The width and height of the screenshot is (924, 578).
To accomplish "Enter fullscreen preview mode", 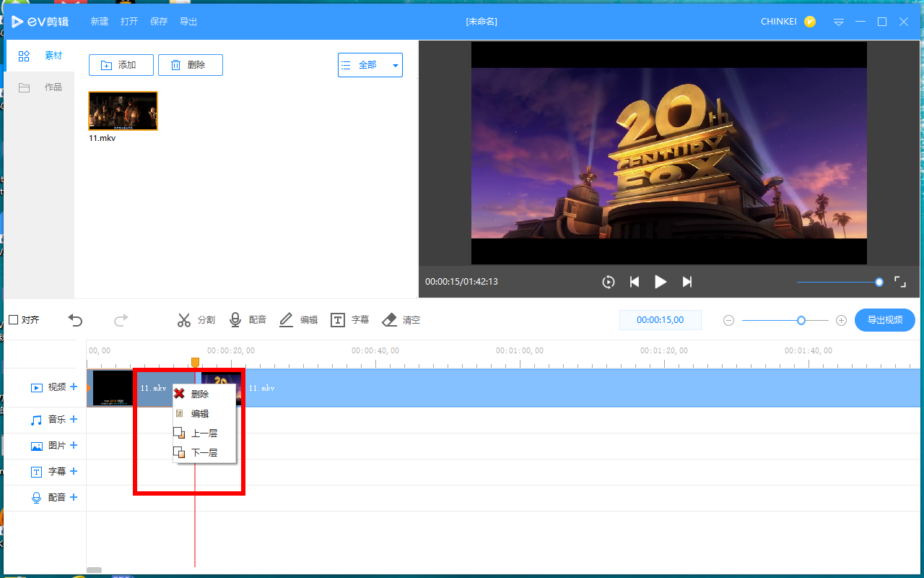I will [x=899, y=282].
